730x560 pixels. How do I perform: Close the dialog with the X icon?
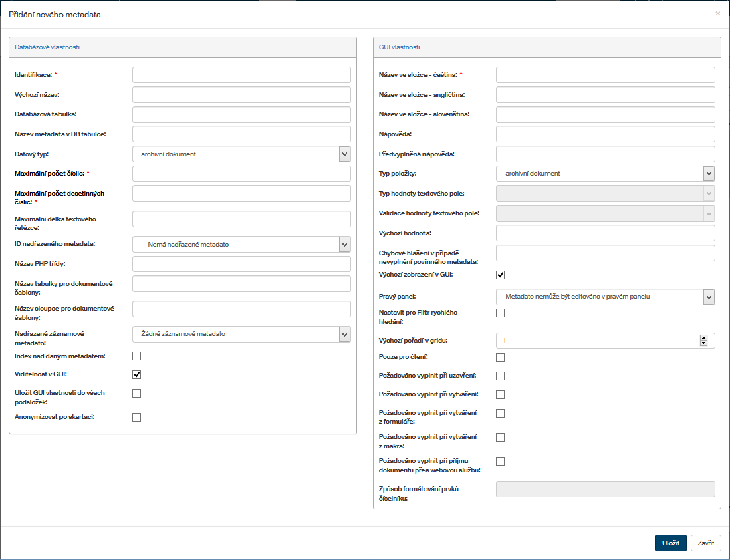tap(717, 13)
